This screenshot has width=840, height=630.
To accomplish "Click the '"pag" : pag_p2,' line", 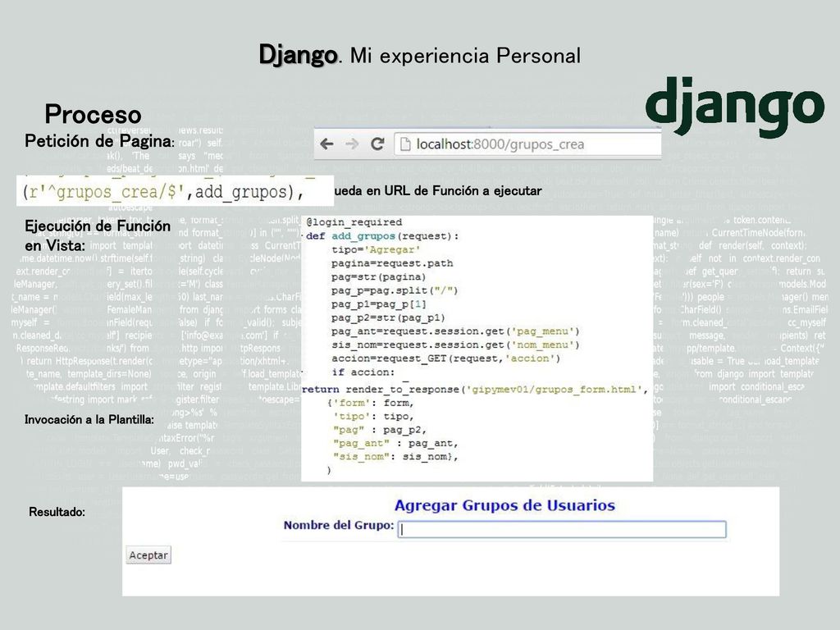I will point(379,430).
